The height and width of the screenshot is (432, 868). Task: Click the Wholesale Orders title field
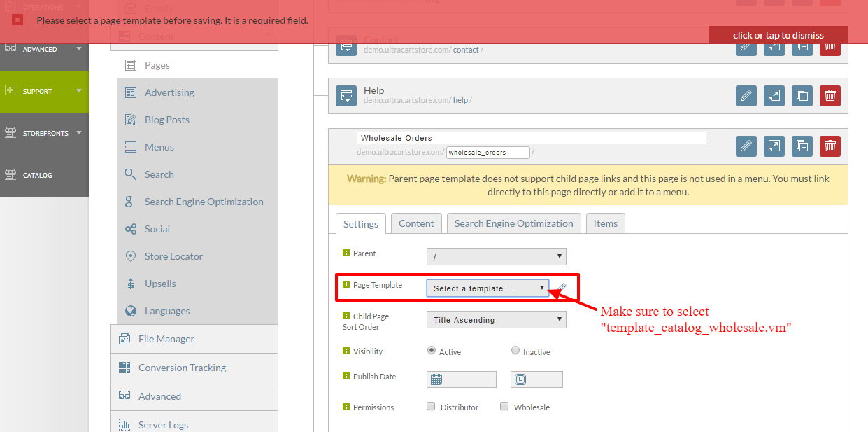click(x=532, y=138)
